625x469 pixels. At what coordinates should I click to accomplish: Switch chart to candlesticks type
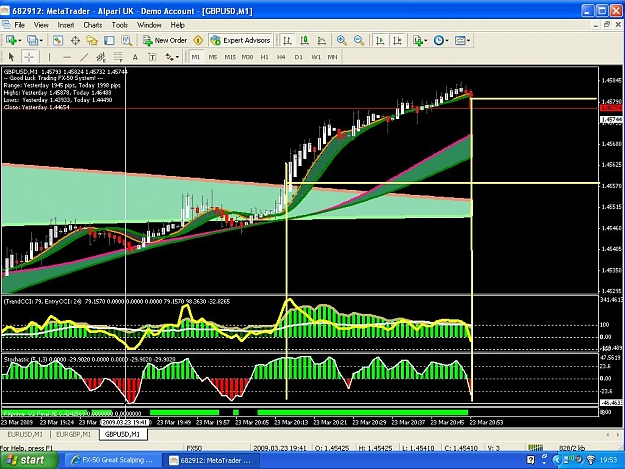click(305, 40)
